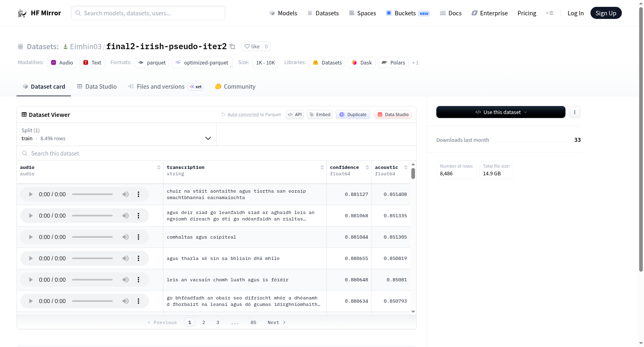Seek audio slider in 'chuir na stáit aontaithe' row

coord(92,194)
